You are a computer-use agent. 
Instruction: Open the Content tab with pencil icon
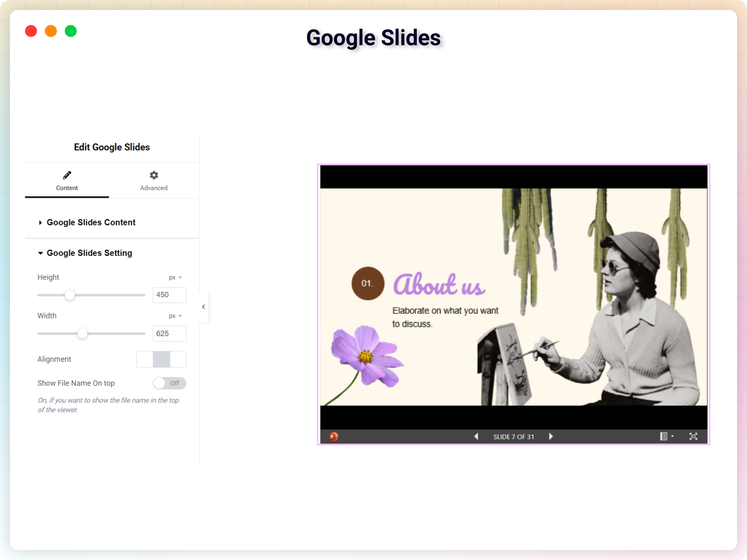pos(67,181)
